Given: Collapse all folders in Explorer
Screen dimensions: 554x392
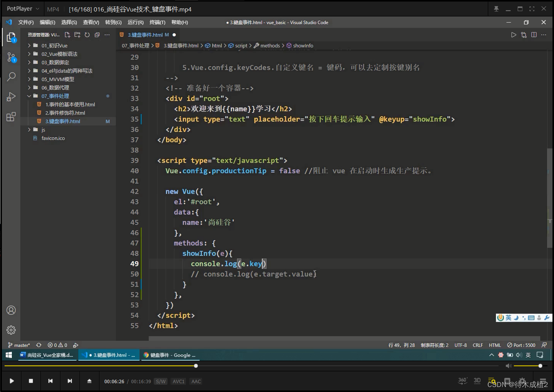Looking at the screenshot, I should pos(97,35).
